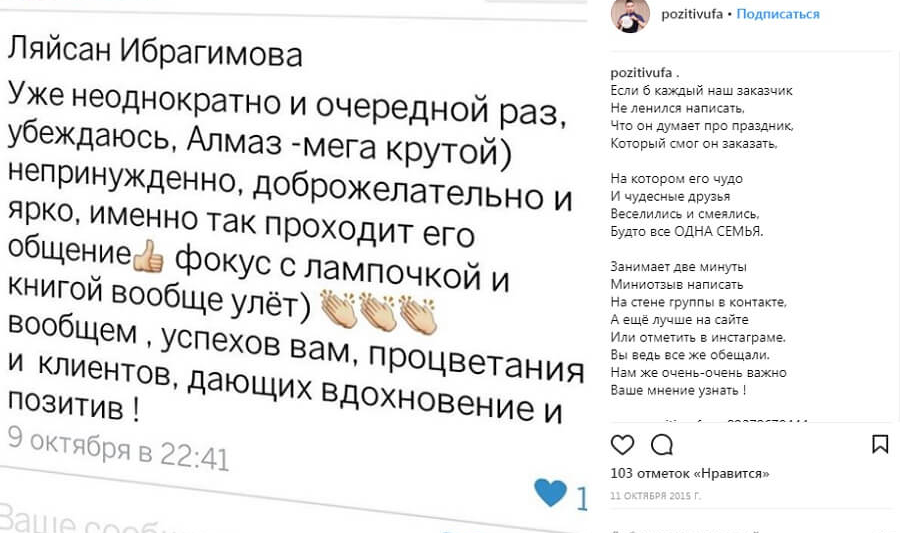Save post with the bookmark icon
Screen dimensions: 905x533
[880, 444]
